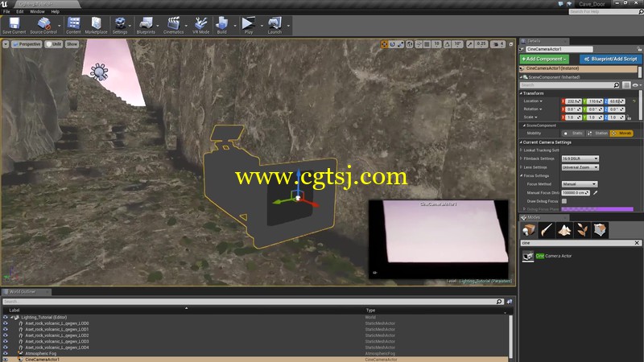Click the Launch toolbar icon
644x362 pixels.
[275, 26]
